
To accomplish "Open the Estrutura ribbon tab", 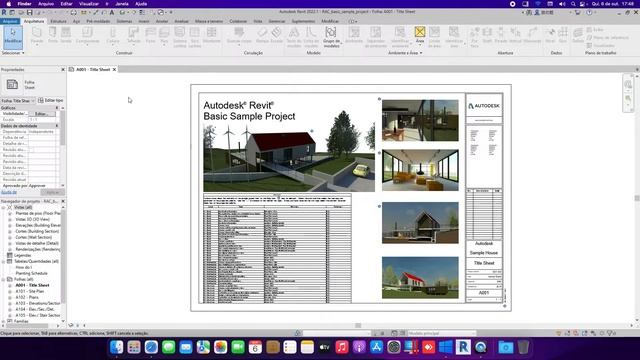I will click(x=58, y=21).
